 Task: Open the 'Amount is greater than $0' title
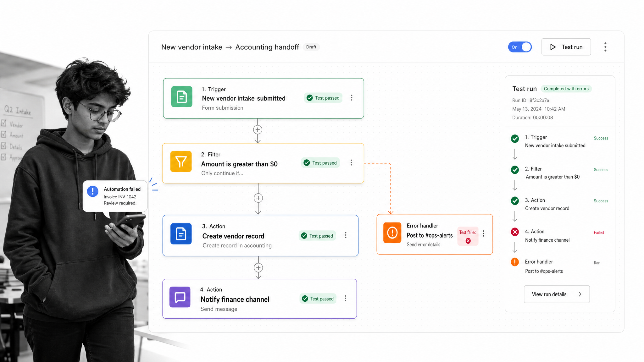tap(239, 164)
